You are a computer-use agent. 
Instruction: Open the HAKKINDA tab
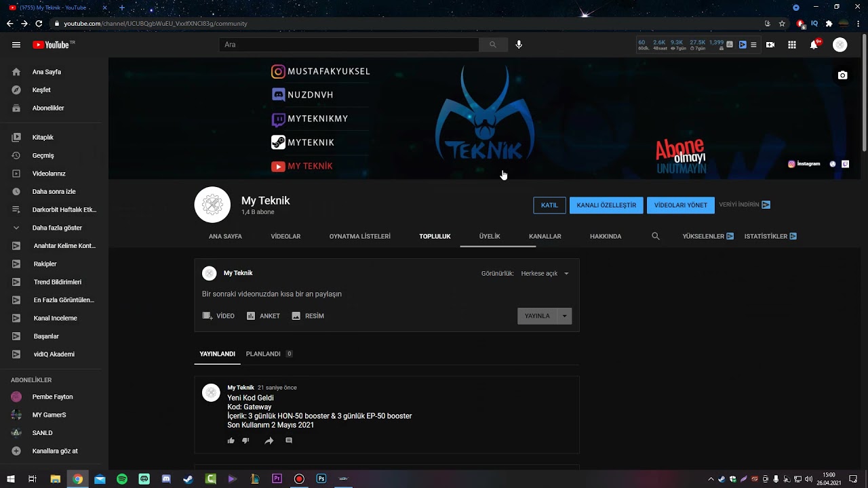point(606,237)
